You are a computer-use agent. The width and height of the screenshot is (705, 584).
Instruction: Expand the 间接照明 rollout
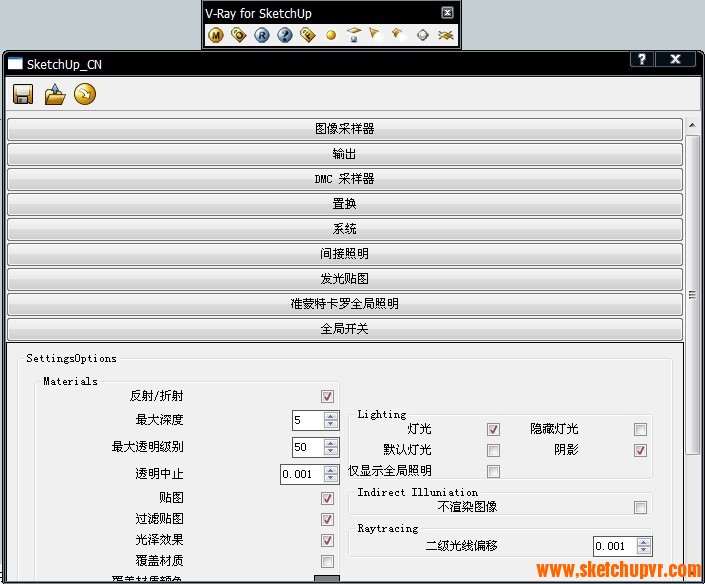click(345, 254)
